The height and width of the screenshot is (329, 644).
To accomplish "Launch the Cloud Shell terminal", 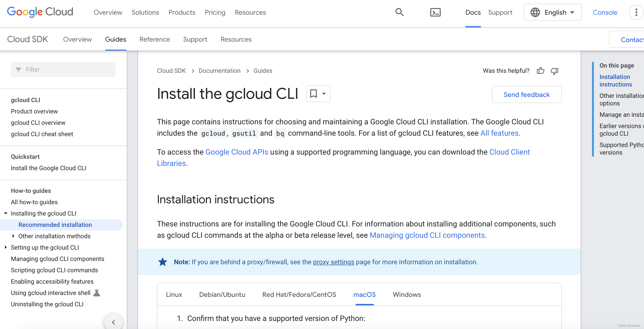I will (435, 12).
